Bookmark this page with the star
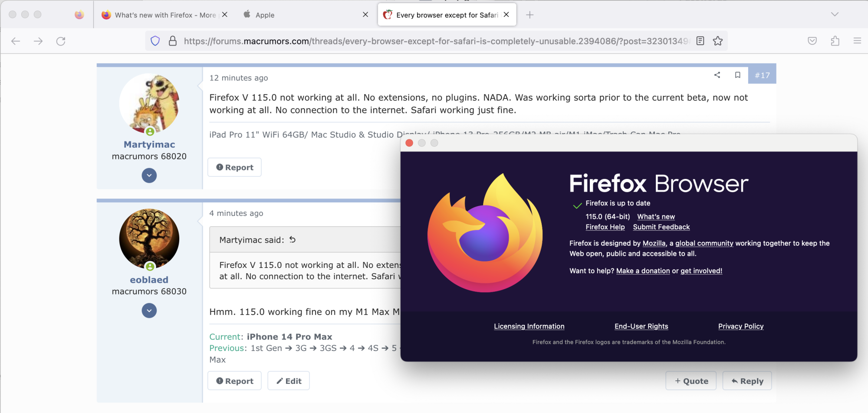 click(718, 41)
